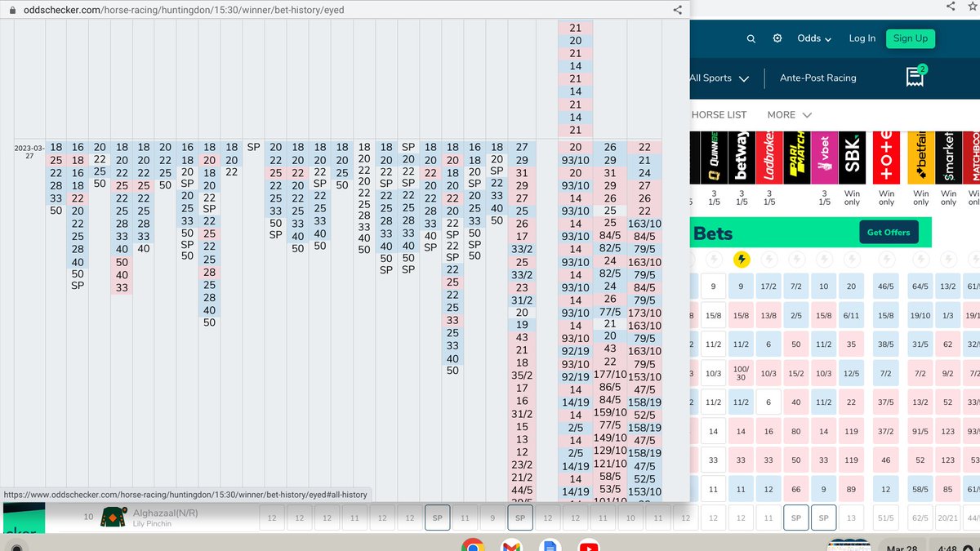
Task: Click the 2023-03-27 date label
Action: (29, 151)
